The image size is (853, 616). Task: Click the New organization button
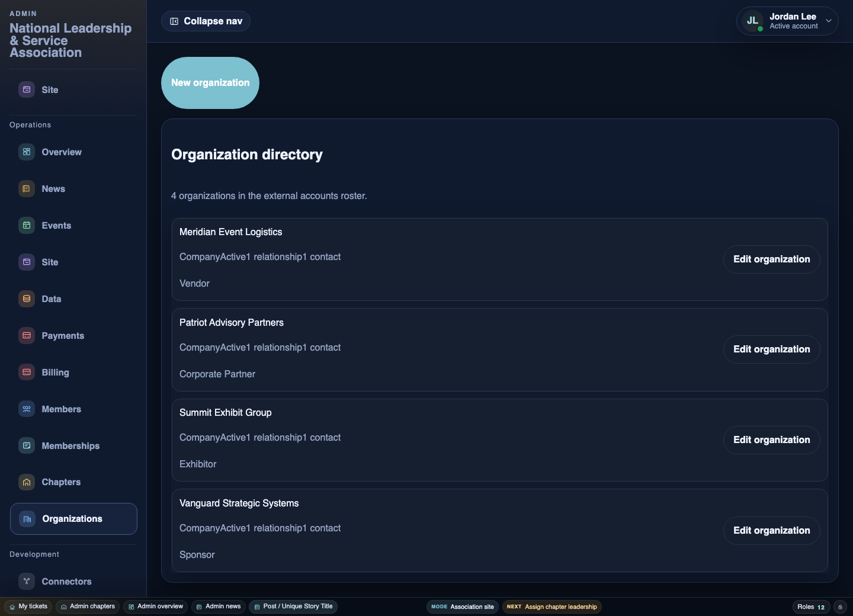tap(210, 83)
